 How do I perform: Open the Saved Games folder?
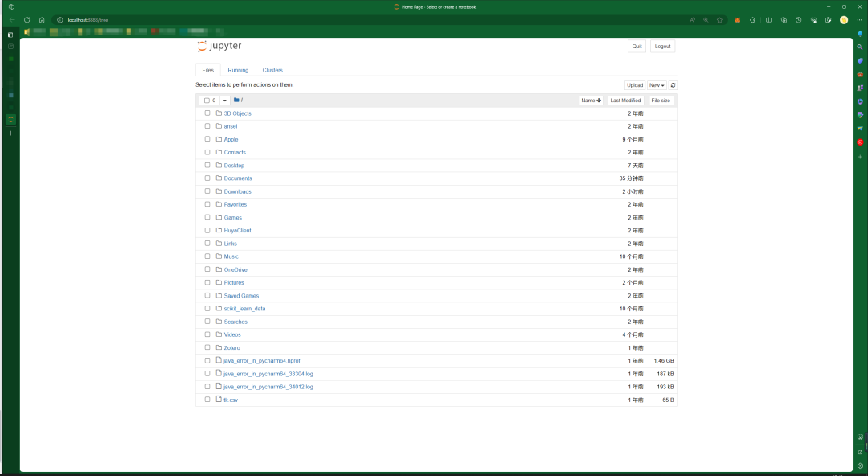241,296
